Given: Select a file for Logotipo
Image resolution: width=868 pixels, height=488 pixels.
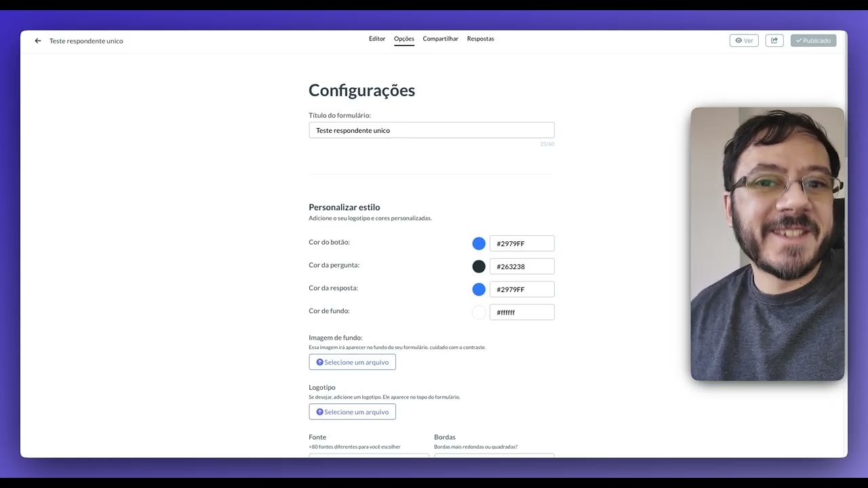Looking at the screenshot, I should pyautogui.click(x=352, y=411).
